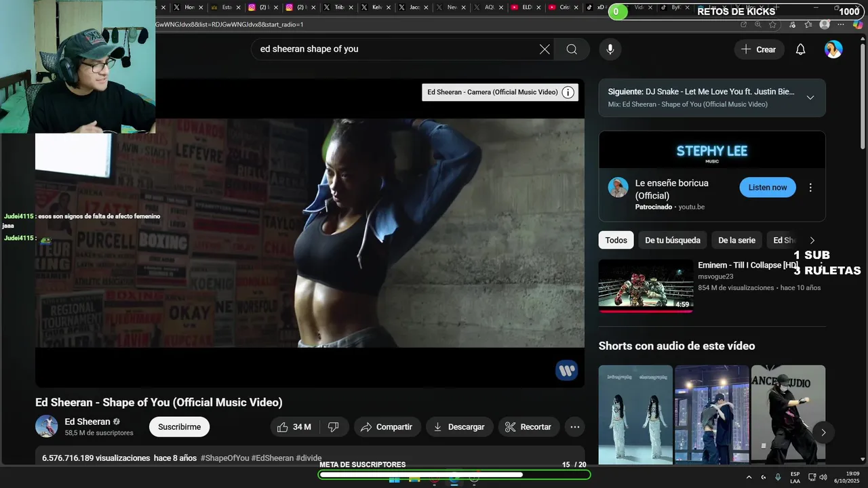Show info card for Camera video
This screenshot has height=488, width=868.
click(x=568, y=92)
